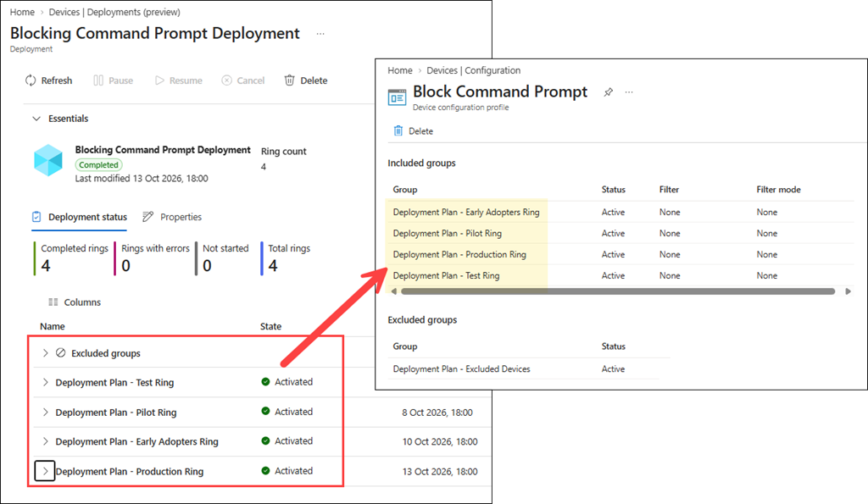Click the Resume button
Image resolution: width=868 pixels, height=504 pixels.
click(x=179, y=80)
